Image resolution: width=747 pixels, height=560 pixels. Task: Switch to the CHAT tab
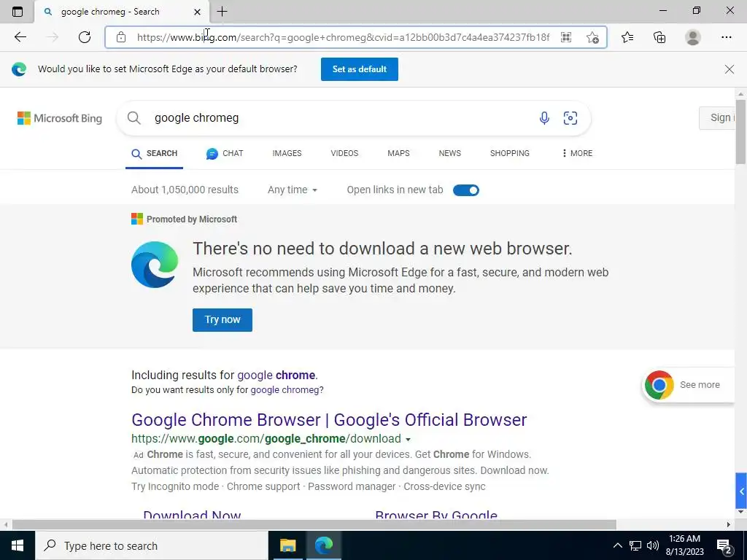[225, 153]
